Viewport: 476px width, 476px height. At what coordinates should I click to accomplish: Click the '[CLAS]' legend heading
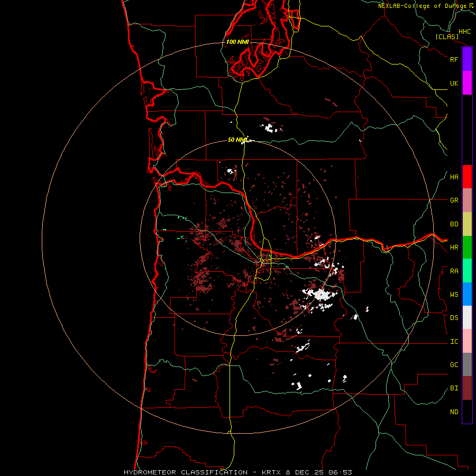point(447,36)
